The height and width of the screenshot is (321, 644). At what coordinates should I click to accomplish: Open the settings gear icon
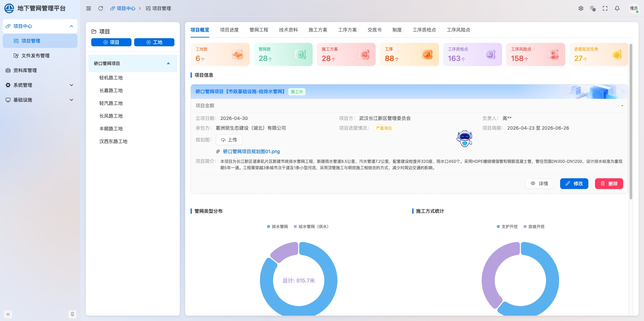[581, 8]
